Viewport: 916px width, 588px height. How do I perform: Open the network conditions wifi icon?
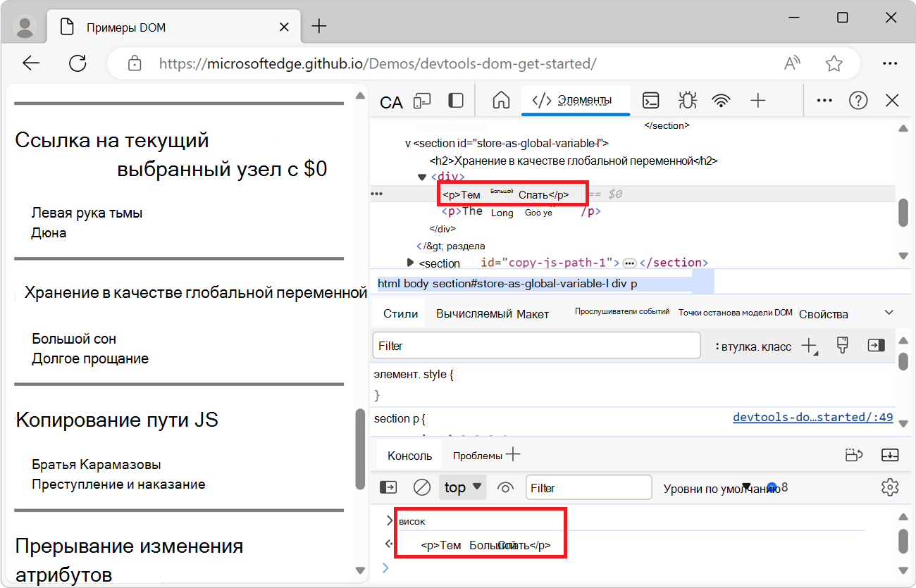point(721,100)
